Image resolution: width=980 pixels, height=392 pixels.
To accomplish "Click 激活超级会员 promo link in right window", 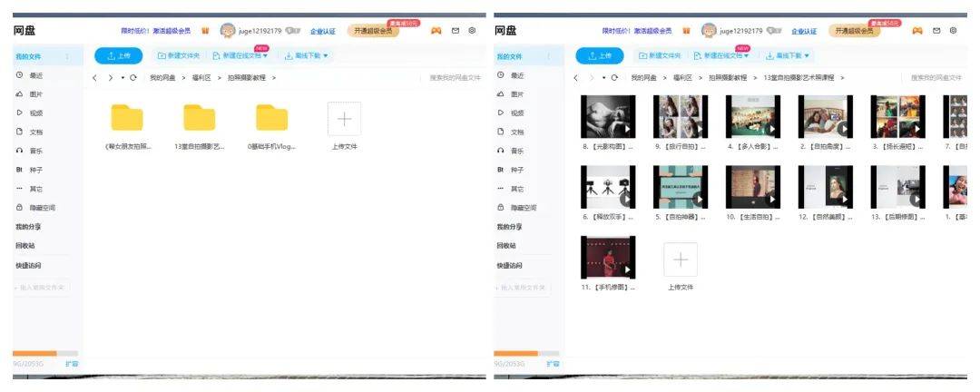I will click(x=652, y=31).
